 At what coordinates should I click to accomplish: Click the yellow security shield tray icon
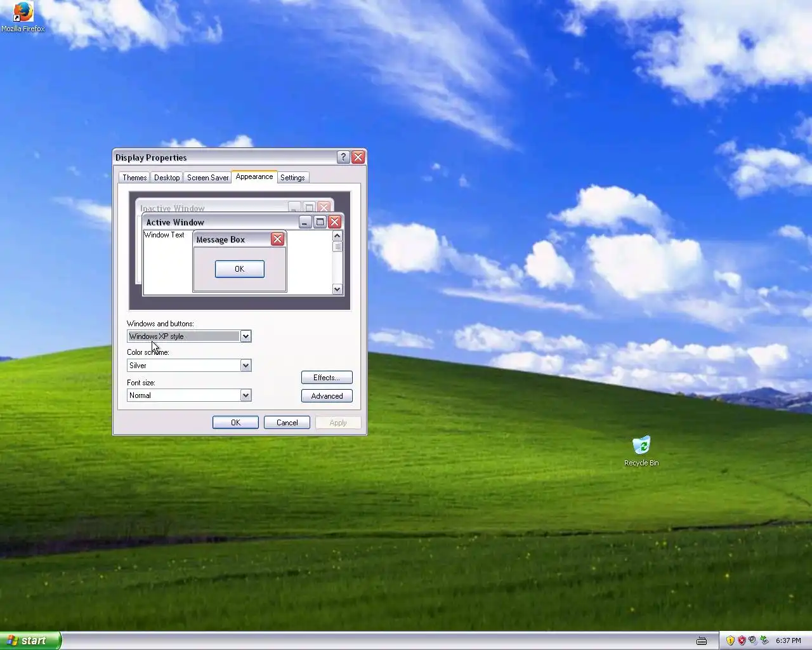pyautogui.click(x=730, y=640)
